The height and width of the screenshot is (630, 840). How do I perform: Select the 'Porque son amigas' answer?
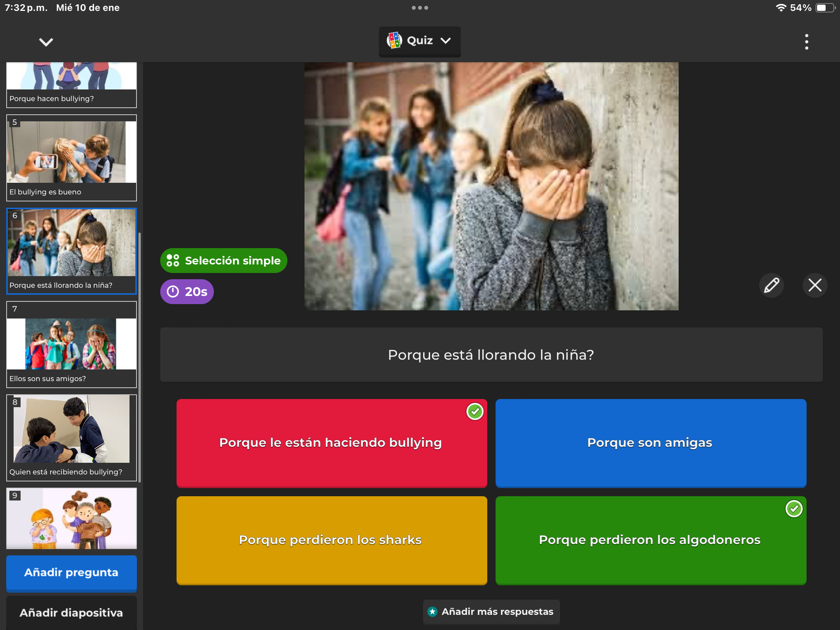650,443
